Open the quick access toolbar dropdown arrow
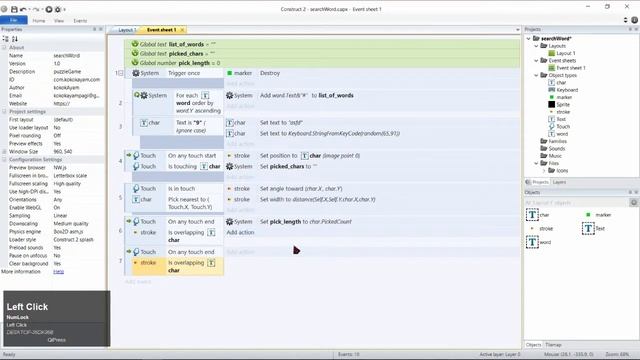The height and width of the screenshot is (360, 640). 64,9
